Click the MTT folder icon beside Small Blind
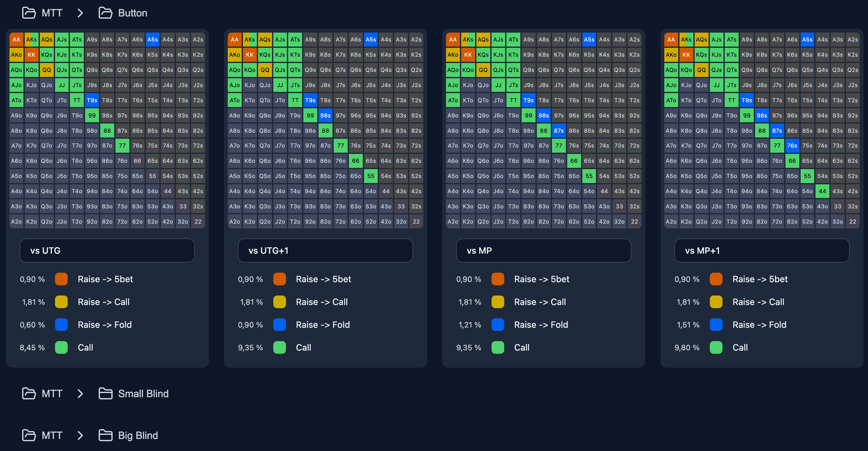Screen dimensions: 868x451 pyautogui.click(x=29, y=393)
